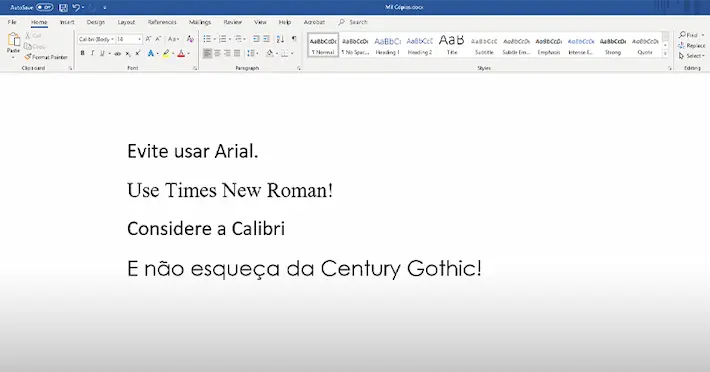Open the Layout ribbon tab
The image size is (710, 372).
126,22
